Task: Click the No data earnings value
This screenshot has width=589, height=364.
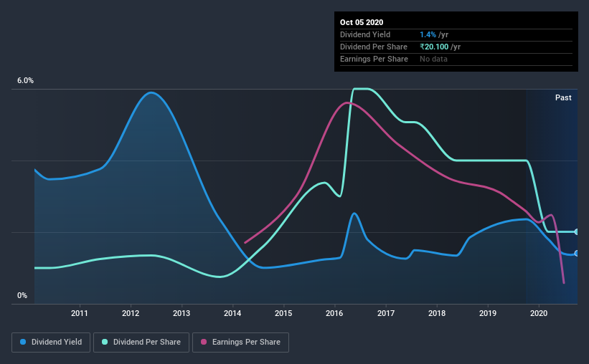Action: pyautogui.click(x=433, y=59)
